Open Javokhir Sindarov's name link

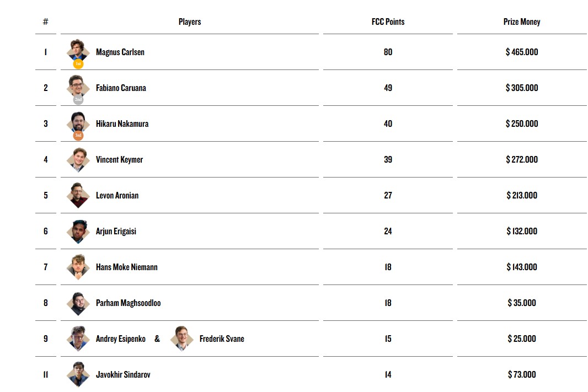pos(122,374)
